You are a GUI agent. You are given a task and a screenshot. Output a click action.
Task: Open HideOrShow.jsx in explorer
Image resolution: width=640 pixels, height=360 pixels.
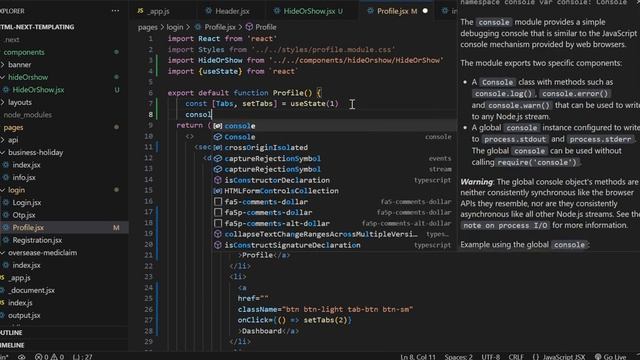(38, 90)
